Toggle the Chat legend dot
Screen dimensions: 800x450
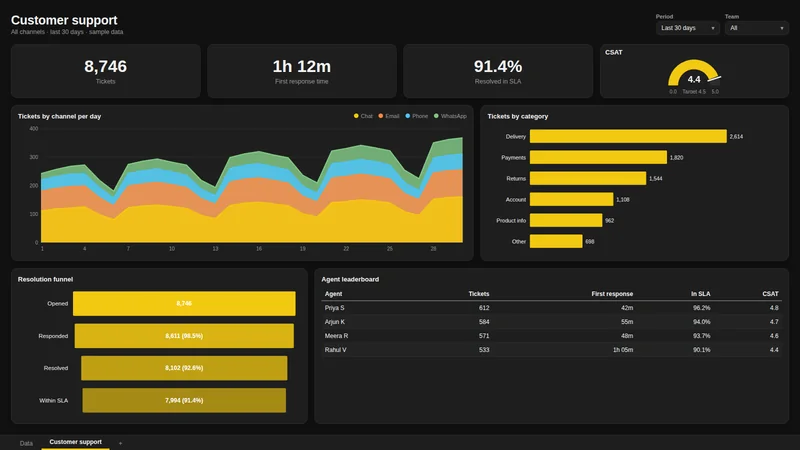pyautogui.click(x=356, y=116)
